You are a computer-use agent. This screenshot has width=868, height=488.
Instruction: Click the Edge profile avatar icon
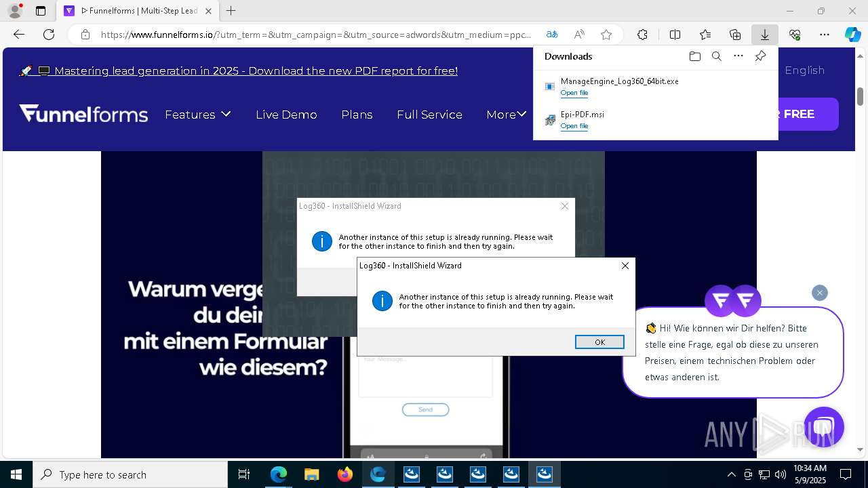(x=14, y=11)
